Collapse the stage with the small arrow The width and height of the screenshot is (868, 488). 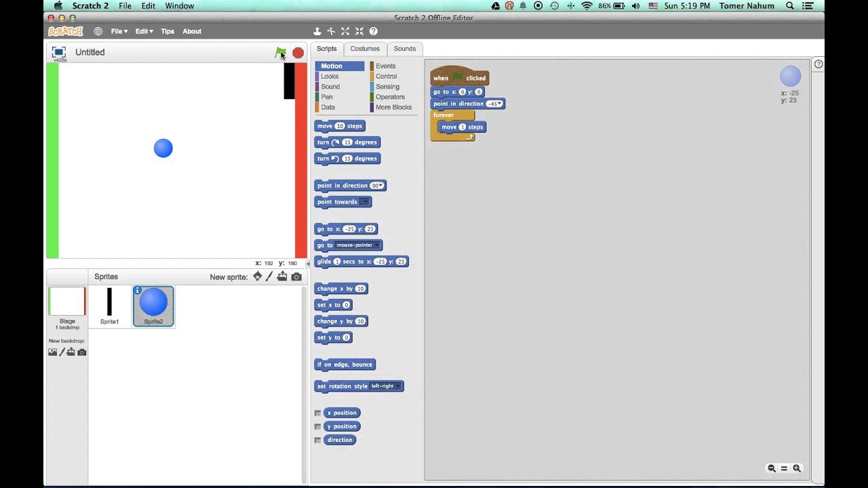pyautogui.click(x=308, y=264)
